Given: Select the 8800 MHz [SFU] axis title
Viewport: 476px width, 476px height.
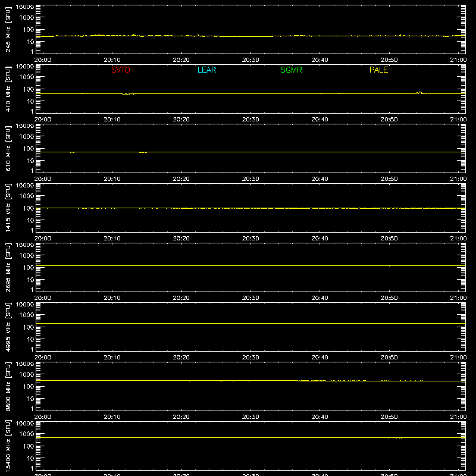Looking at the screenshot, I should click(x=8, y=386).
